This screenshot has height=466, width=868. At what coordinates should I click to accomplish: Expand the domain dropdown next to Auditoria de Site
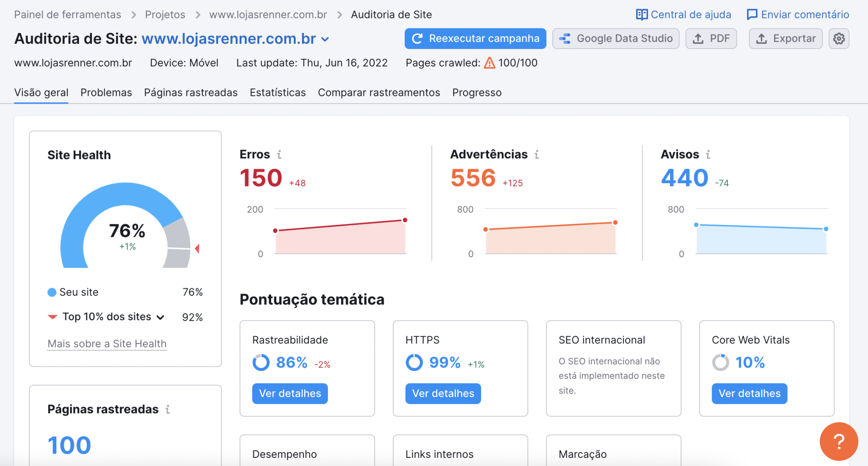tap(325, 39)
